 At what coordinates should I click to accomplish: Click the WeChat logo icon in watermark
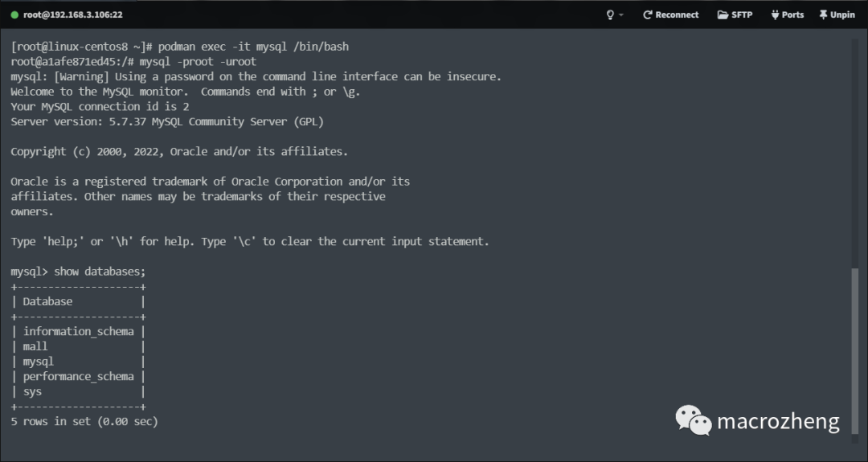[693, 420]
